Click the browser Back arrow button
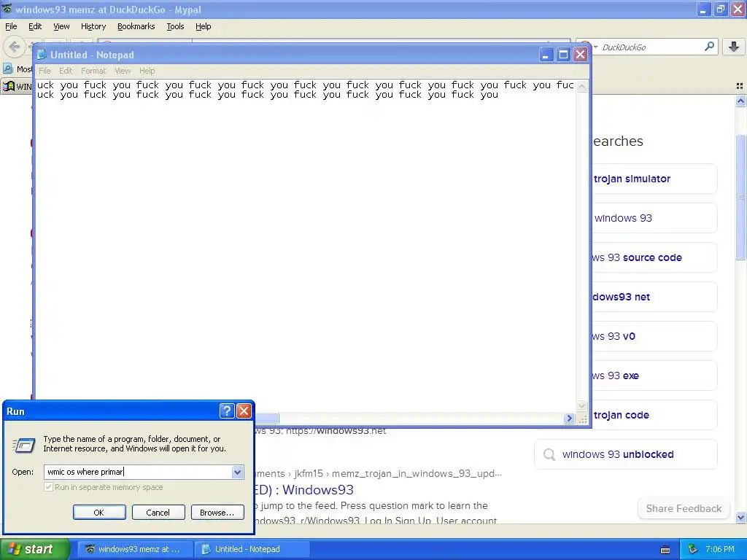This screenshot has width=747, height=560. point(15,47)
